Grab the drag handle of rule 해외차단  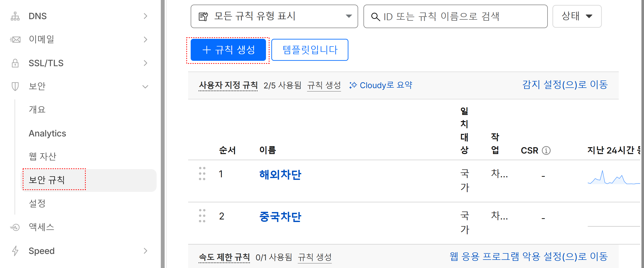click(202, 174)
